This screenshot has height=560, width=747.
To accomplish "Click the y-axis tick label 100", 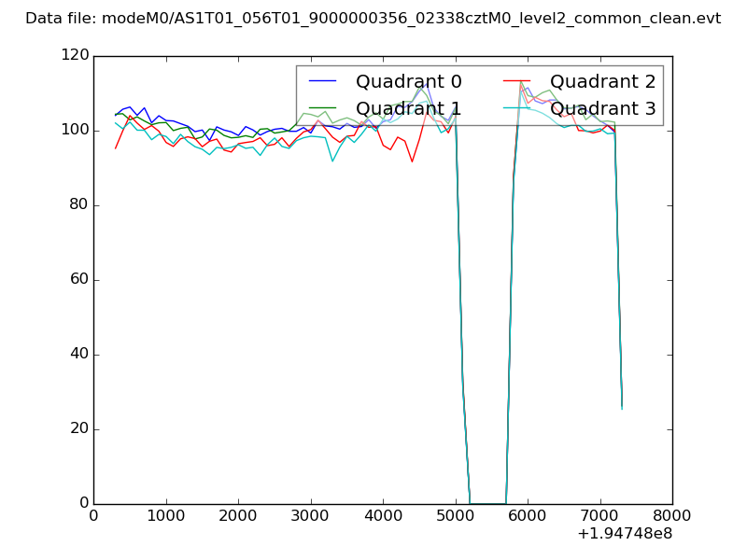I will (x=75, y=131).
